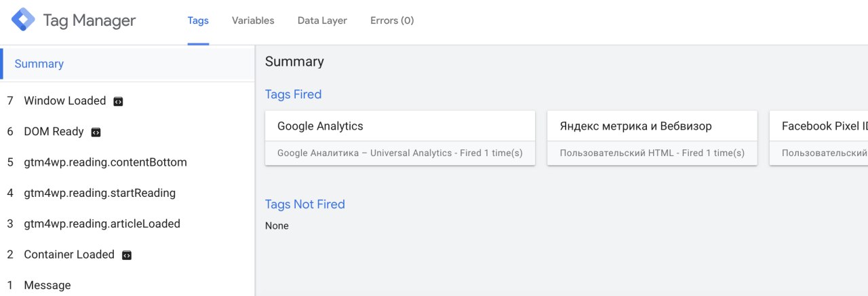Click the Tag Manager title text
This screenshot has height=296, width=868.
[90, 20]
